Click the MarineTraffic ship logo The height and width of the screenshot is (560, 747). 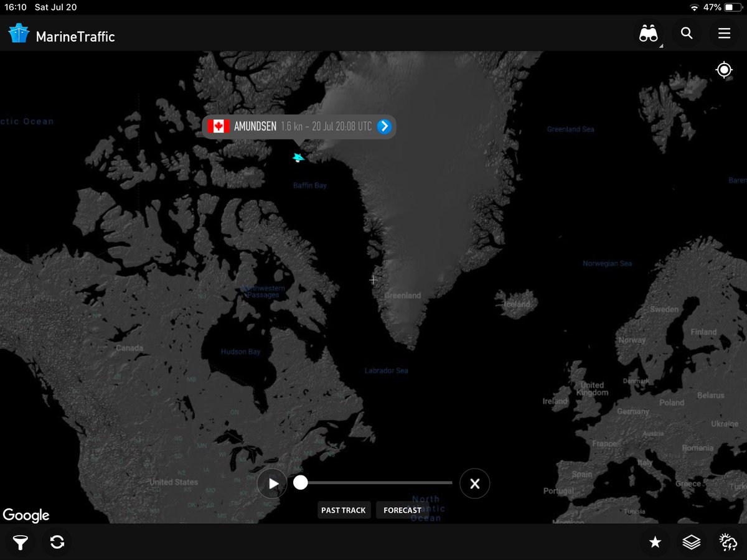(17, 33)
